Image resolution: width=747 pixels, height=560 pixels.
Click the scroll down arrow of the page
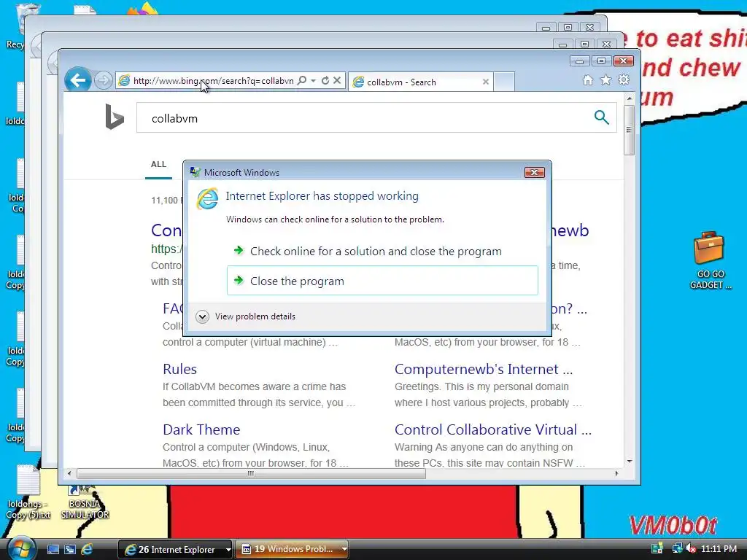point(630,461)
